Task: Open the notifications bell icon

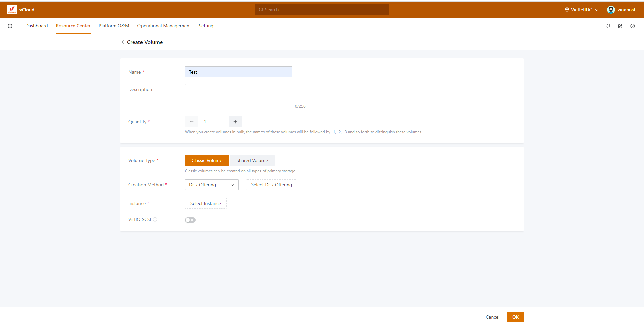Action: (608, 26)
